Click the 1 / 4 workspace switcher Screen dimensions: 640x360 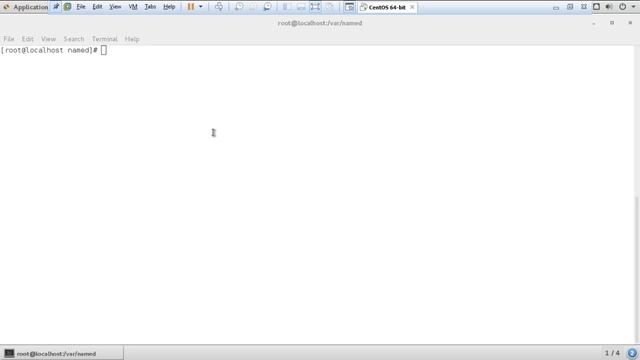[x=612, y=353]
